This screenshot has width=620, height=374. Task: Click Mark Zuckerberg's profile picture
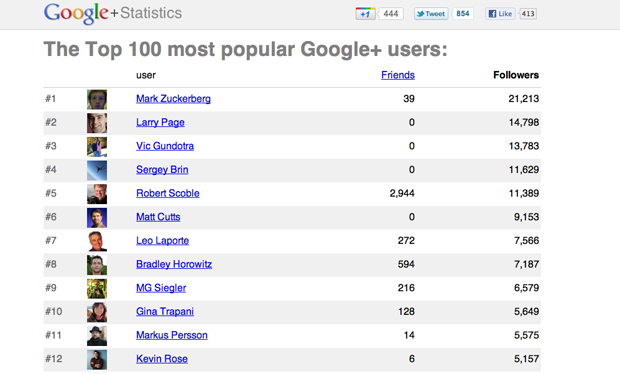tap(97, 99)
